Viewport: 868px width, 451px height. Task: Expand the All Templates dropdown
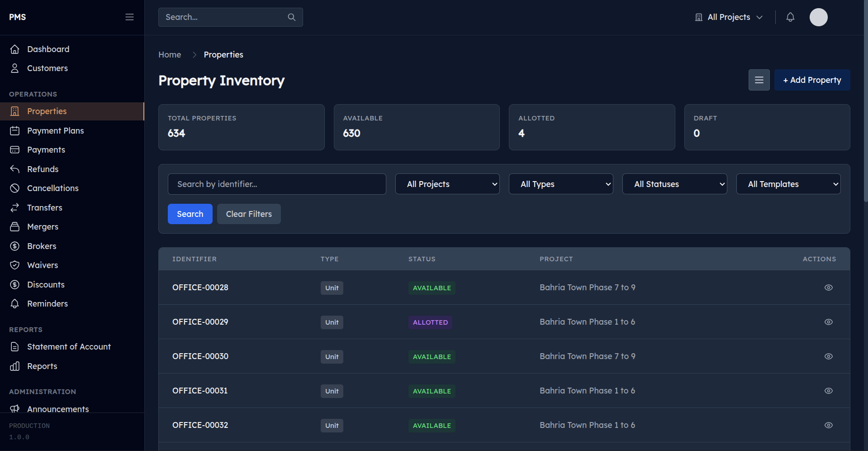[x=788, y=184]
